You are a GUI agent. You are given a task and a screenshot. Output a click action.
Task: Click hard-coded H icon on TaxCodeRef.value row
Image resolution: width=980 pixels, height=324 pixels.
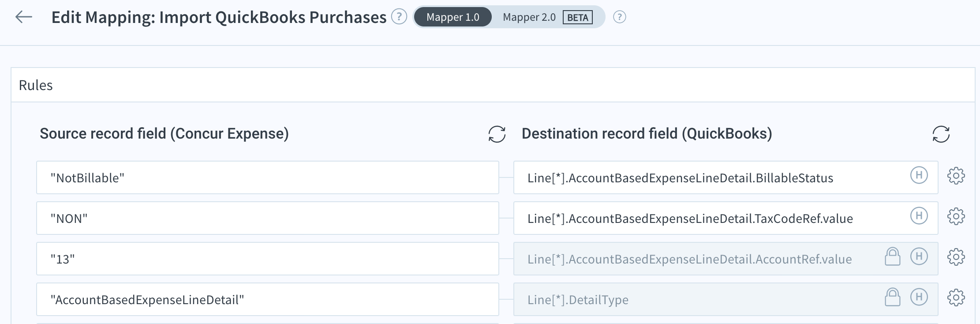(919, 216)
